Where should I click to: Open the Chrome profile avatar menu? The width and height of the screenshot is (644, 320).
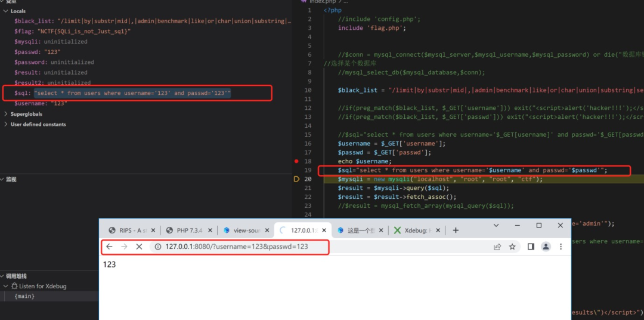pyautogui.click(x=546, y=247)
